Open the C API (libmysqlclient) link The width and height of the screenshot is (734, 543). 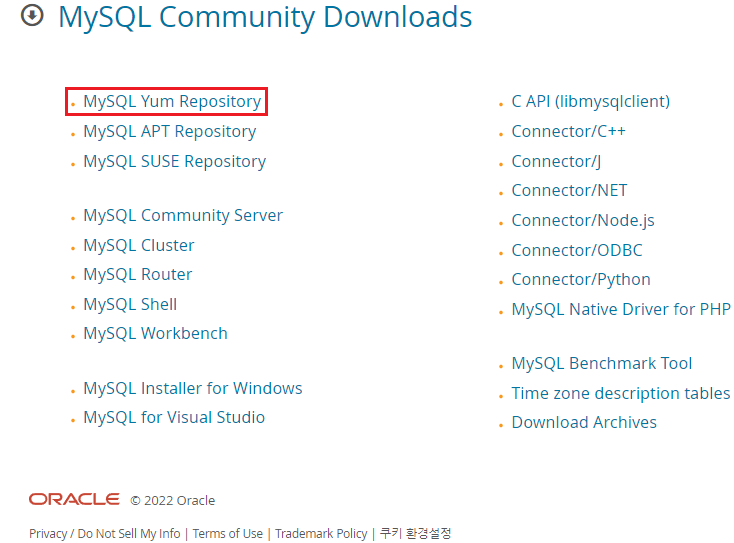(x=591, y=102)
